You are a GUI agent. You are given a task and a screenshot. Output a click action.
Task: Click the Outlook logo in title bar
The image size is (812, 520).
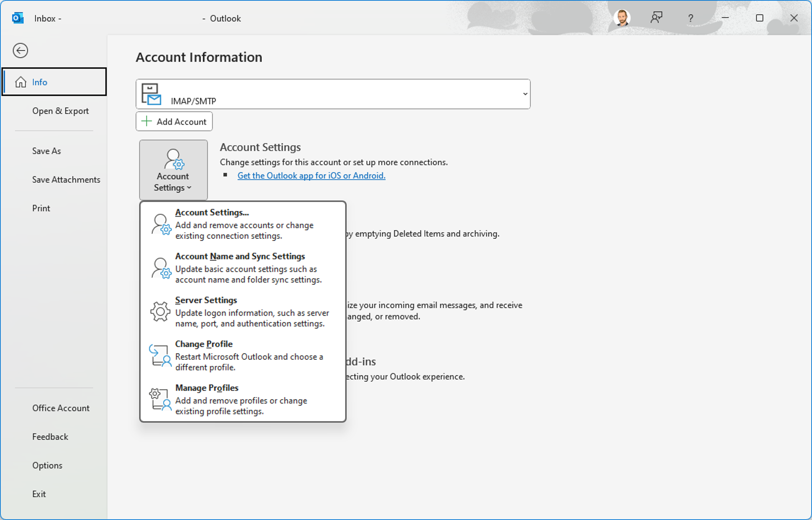(x=18, y=18)
